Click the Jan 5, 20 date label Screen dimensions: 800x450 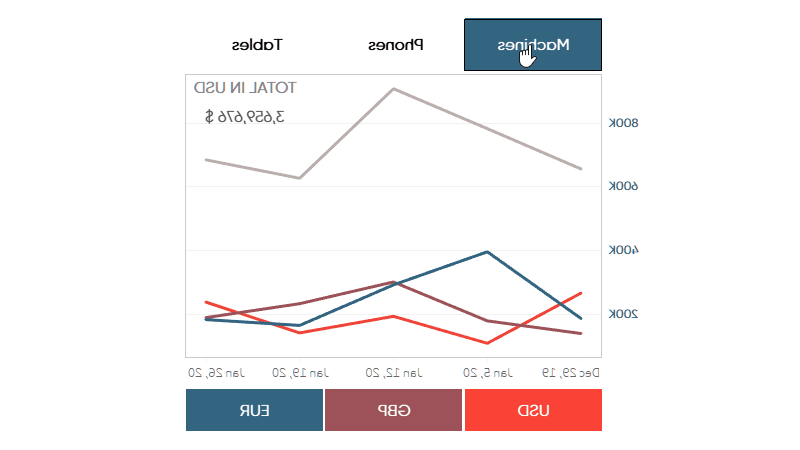click(487, 372)
